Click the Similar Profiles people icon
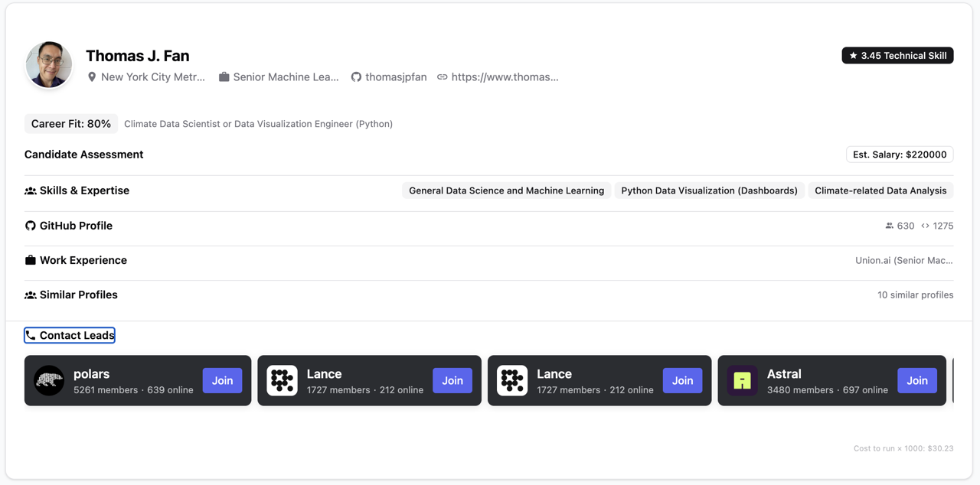Viewport: 980px width, 485px height. 31,295
